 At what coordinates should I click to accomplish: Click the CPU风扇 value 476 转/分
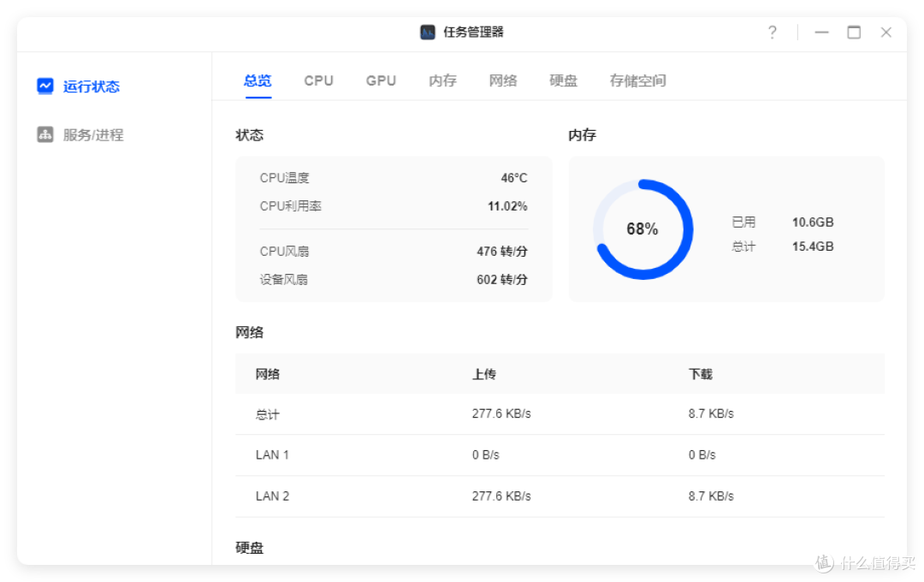point(502,252)
